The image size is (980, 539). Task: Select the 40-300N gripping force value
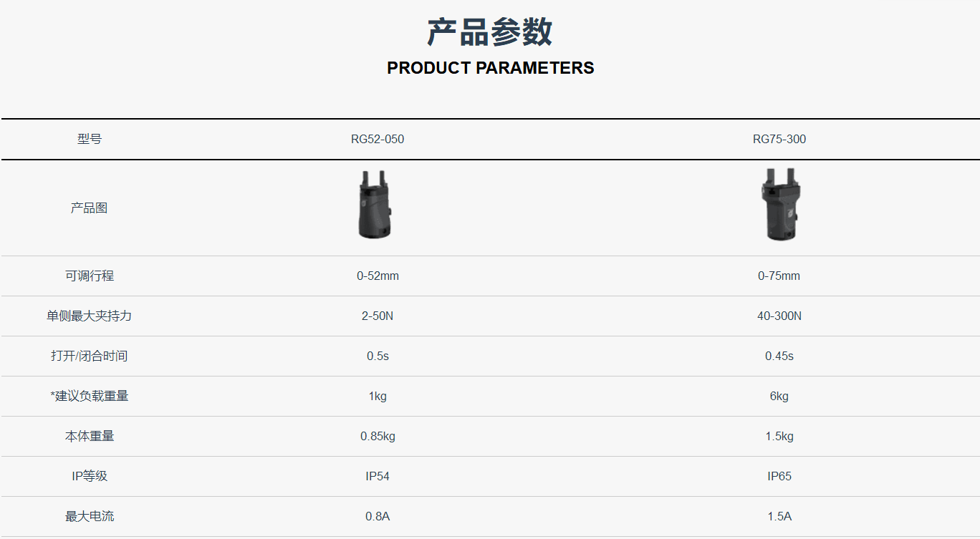[x=779, y=316]
